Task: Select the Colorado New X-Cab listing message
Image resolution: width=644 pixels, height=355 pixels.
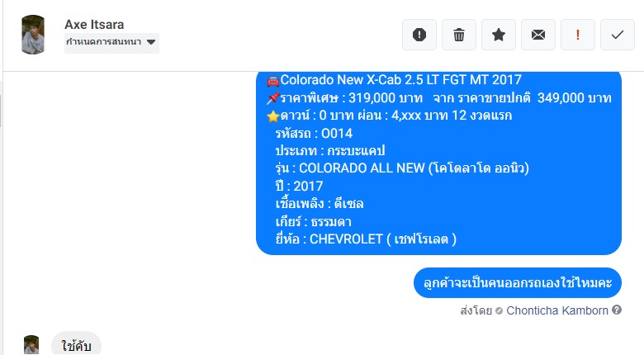Action: pos(438,163)
